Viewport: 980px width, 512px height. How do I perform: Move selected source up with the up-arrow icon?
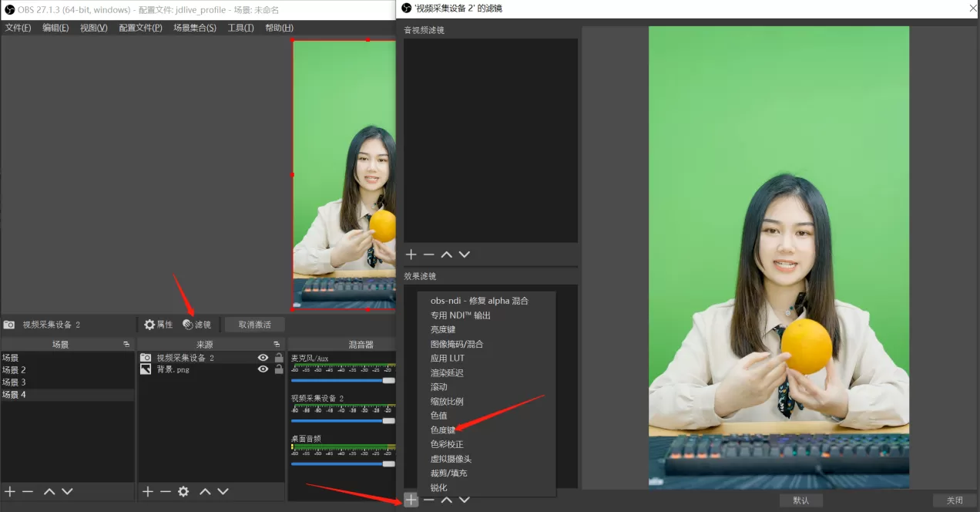(x=204, y=491)
